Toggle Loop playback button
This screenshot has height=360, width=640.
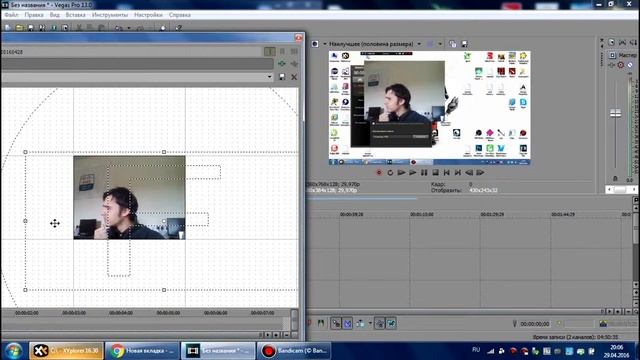tap(390, 173)
